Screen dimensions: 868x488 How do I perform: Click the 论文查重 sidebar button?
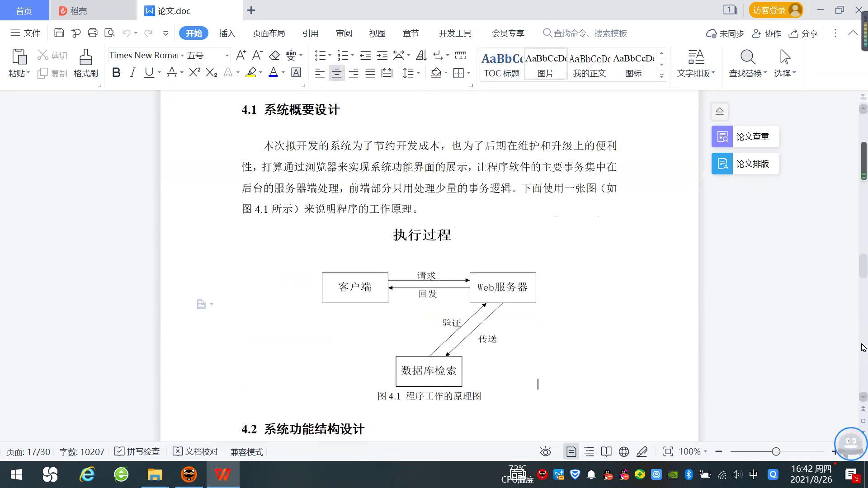745,136
